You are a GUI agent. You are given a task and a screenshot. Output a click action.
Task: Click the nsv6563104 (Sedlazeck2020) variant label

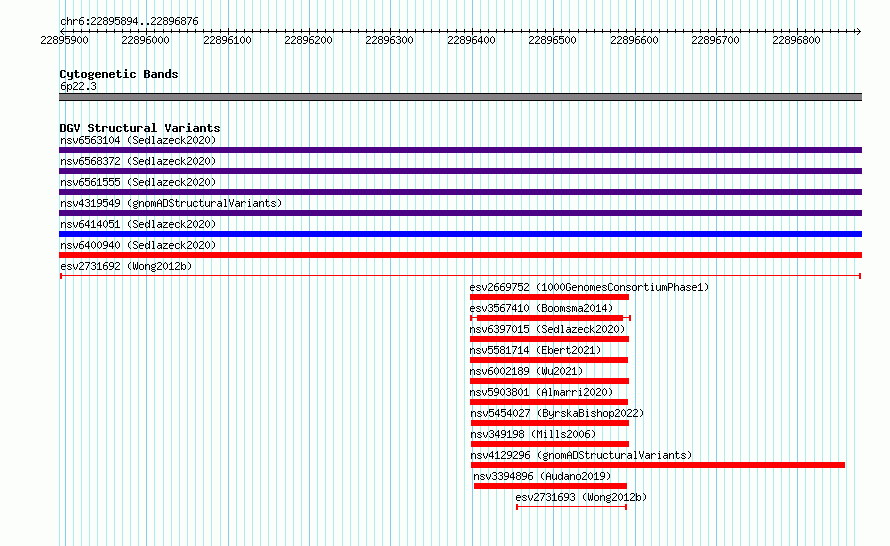(138, 140)
